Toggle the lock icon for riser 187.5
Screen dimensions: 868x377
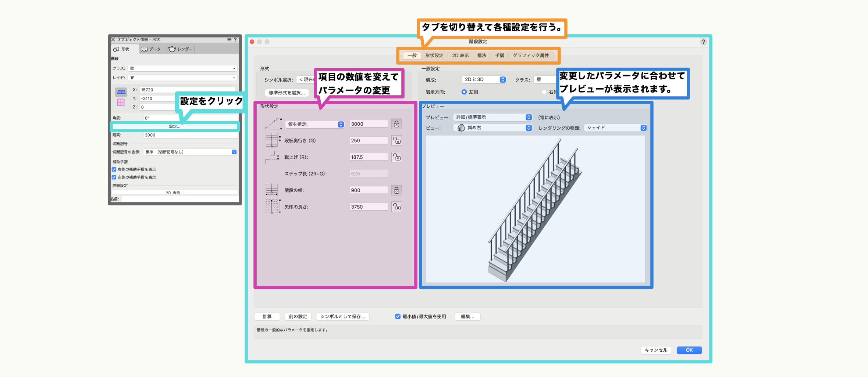[396, 157]
